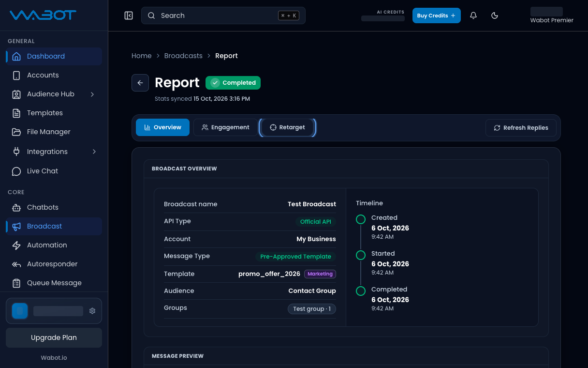Click the workspace avatar in sidebar
The width and height of the screenshot is (588, 368).
[x=20, y=311]
